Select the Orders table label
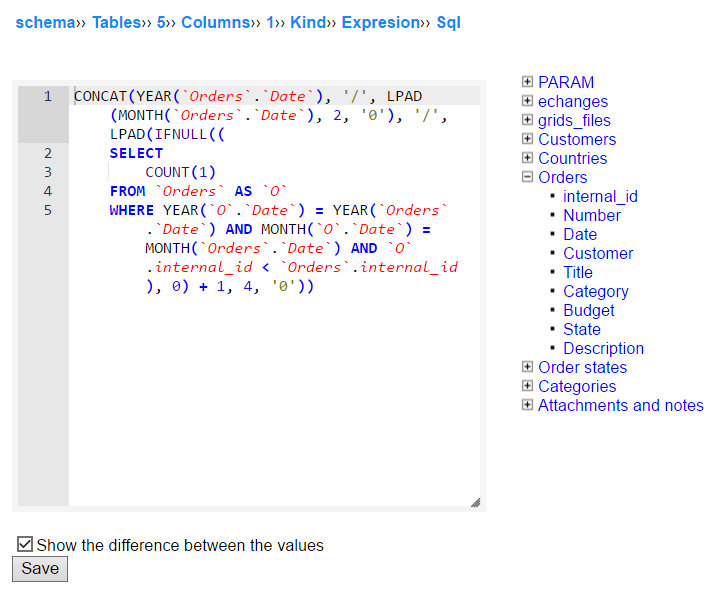 coord(563,177)
